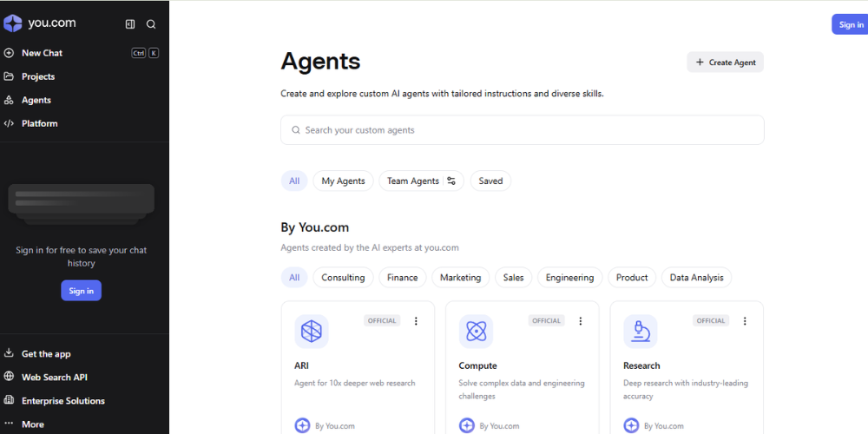Click the Get the app download icon
Image resolution: width=868 pixels, height=434 pixels.
9,353
